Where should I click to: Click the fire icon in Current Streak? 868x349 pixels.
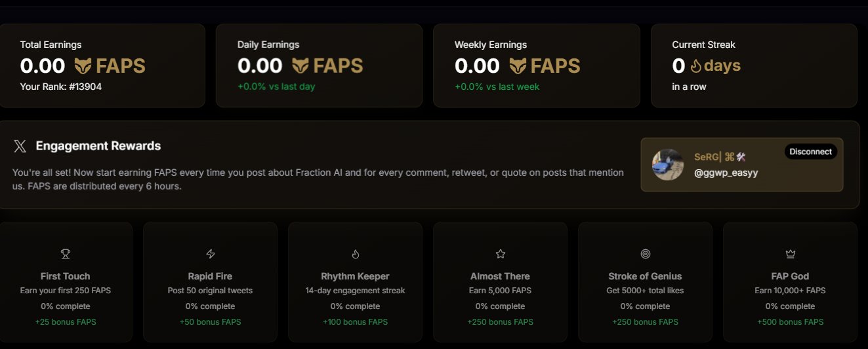coord(696,66)
